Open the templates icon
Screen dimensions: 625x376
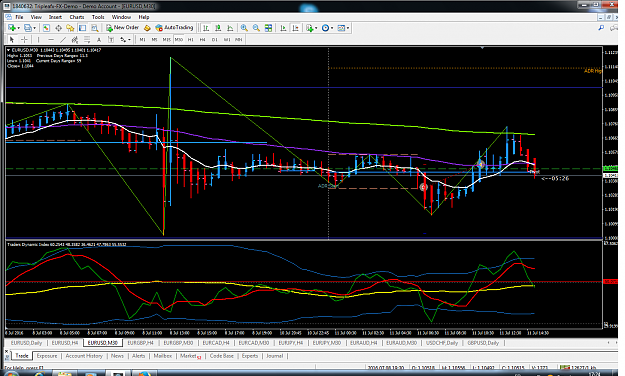click(341, 28)
